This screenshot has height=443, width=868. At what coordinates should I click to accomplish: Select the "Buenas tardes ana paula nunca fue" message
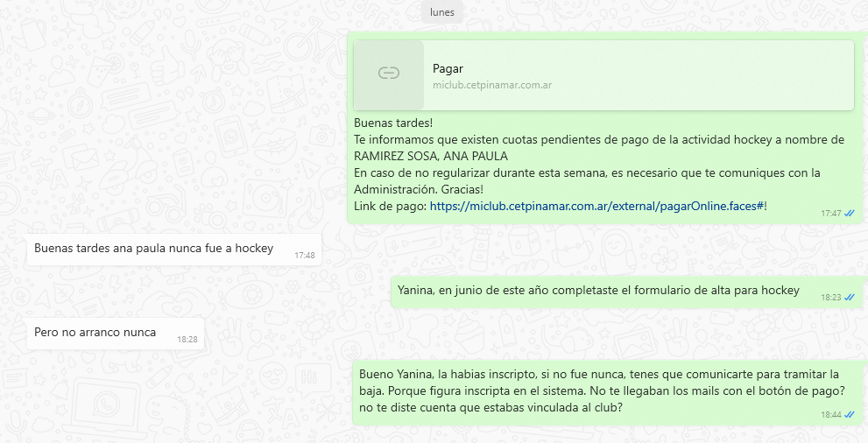click(153, 248)
